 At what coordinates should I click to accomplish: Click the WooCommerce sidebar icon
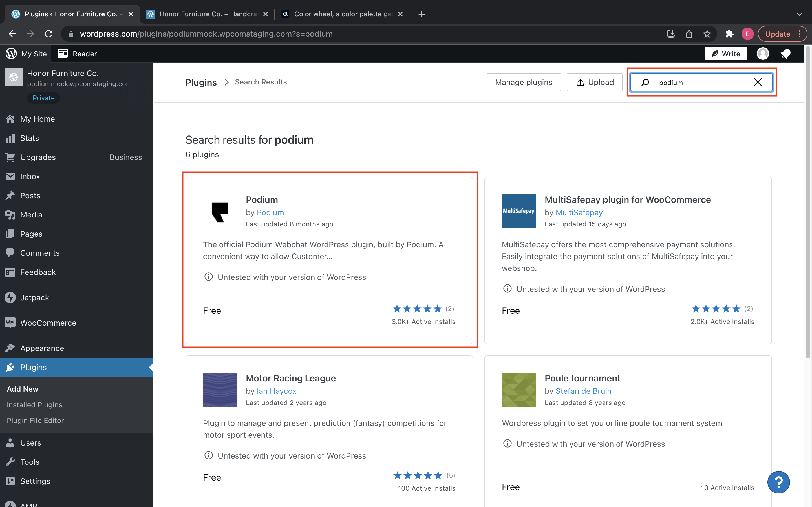pos(10,323)
